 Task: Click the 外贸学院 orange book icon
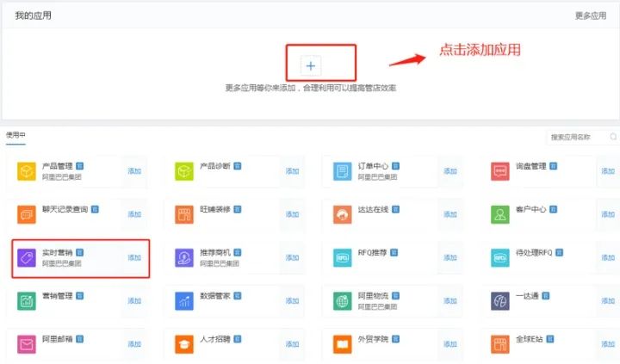(x=342, y=344)
